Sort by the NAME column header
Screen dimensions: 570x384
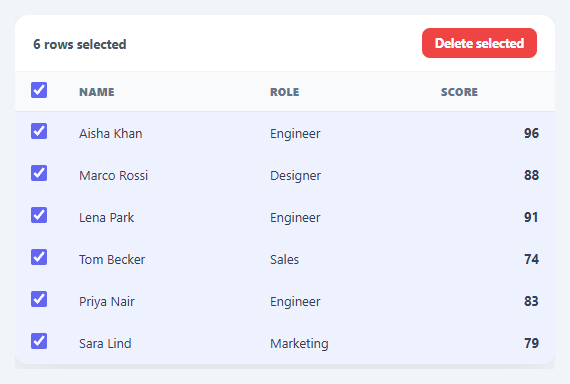(97, 92)
